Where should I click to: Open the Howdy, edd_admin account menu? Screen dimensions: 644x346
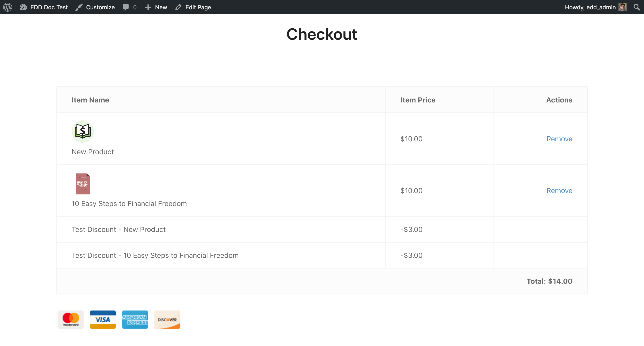coord(590,7)
